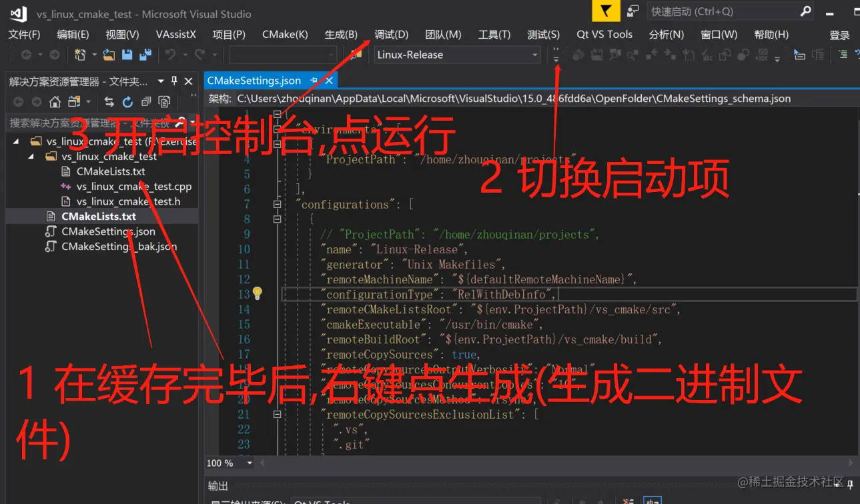This screenshot has width=860, height=504.
Task: Click the pin icon on CMakeSettings.json tab
Action: pyautogui.click(x=314, y=81)
